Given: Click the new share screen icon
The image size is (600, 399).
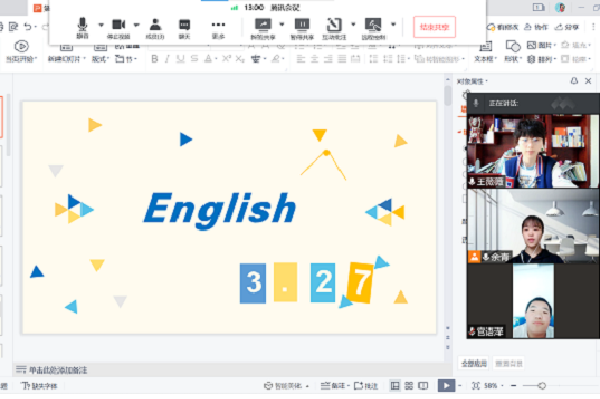Looking at the screenshot, I should (263, 28).
